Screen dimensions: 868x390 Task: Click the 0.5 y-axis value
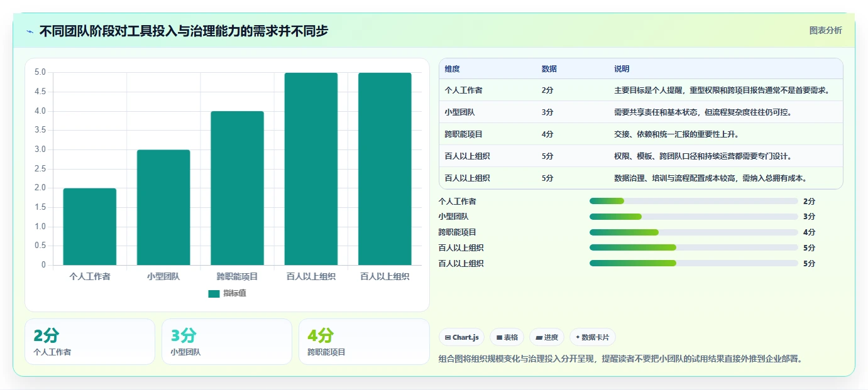(40, 246)
